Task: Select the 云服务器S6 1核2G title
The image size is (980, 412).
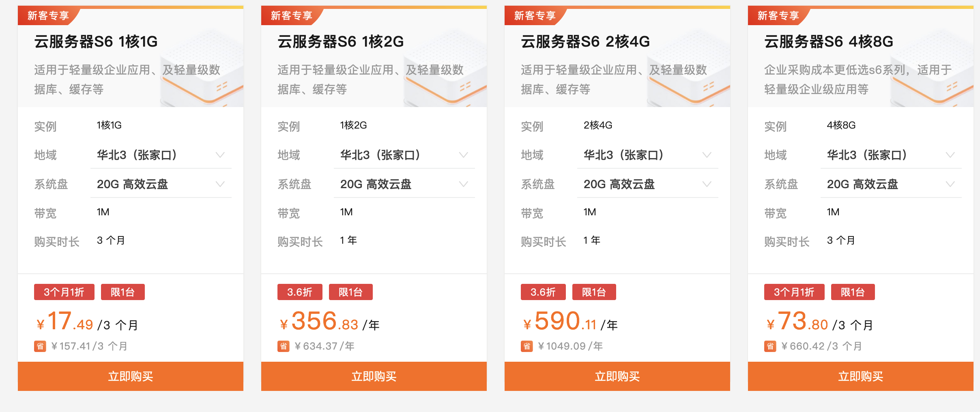Action: tap(342, 41)
